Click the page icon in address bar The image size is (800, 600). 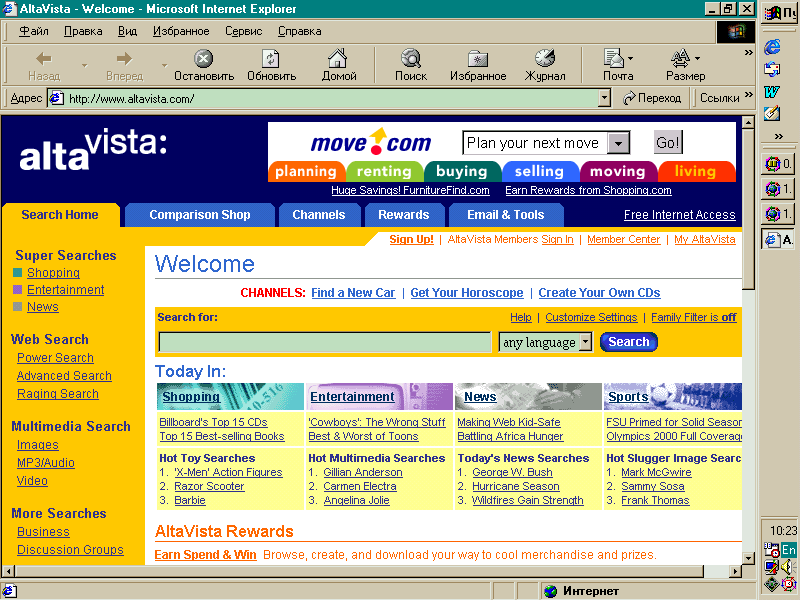[56, 98]
